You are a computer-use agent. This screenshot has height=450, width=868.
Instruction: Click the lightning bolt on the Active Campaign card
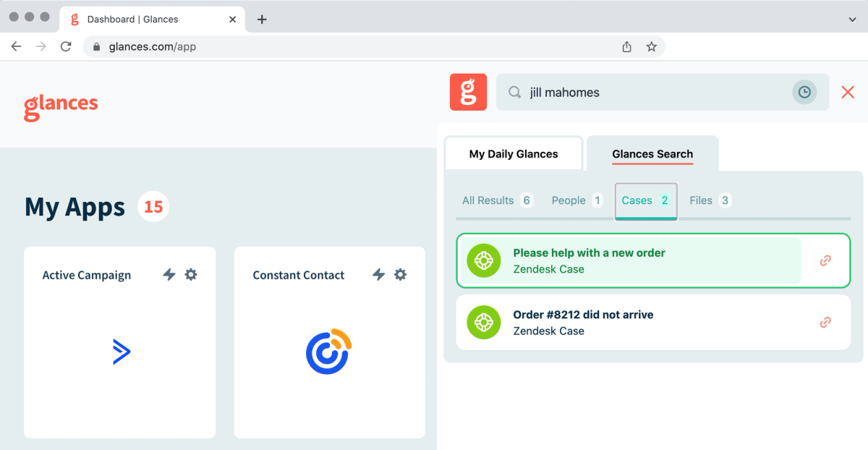click(x=169, y=274)
